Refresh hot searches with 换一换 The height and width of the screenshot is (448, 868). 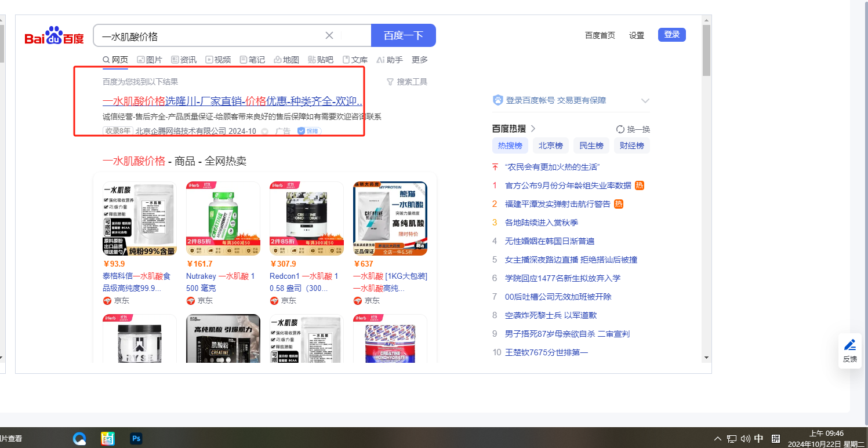click(x=633, y=129)
